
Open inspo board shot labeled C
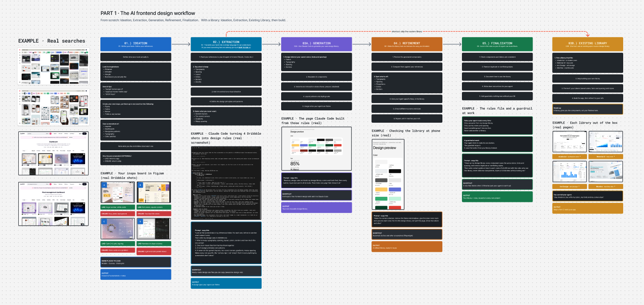[x=117, y=229]
